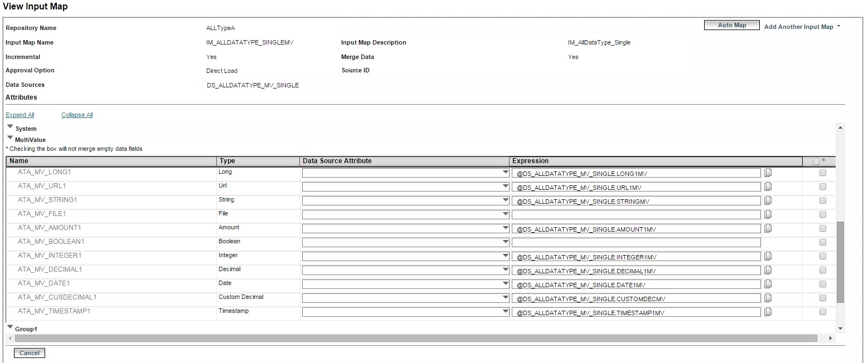Click the Cancel button
This screenshot has width=868, height=363.
pos(30,353)
